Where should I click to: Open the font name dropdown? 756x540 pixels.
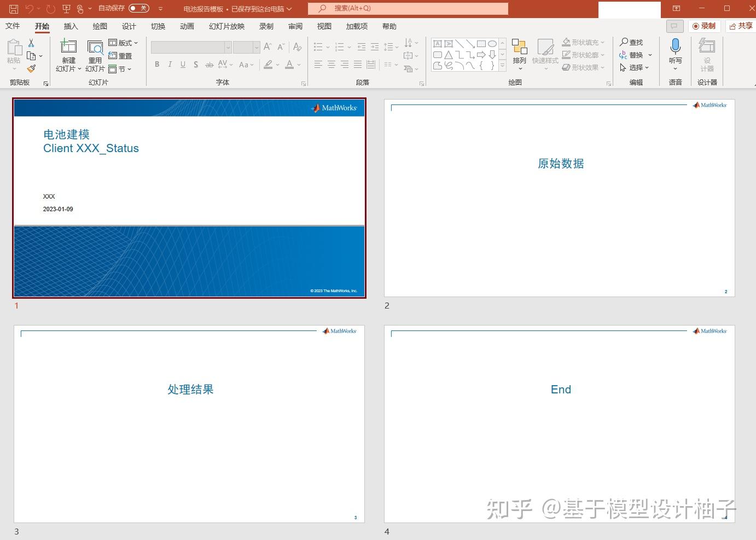coord(228,47)
